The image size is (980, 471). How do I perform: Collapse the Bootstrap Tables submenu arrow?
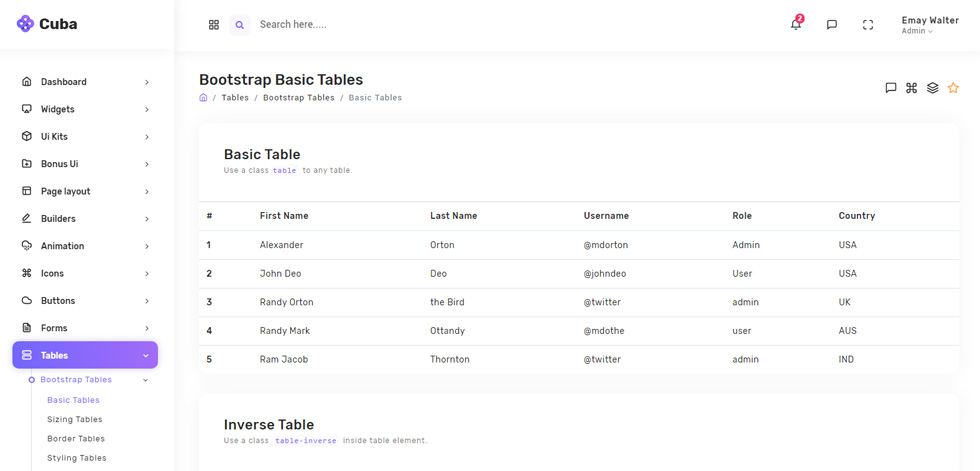tap(146, 380)
